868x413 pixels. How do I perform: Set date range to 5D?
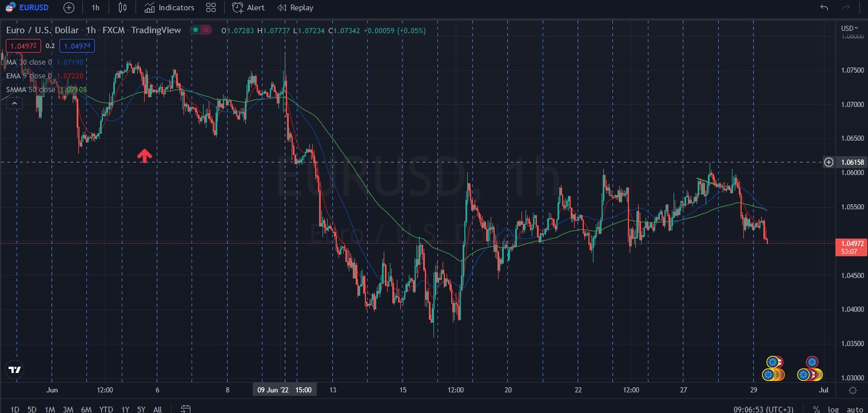point(32,409)
